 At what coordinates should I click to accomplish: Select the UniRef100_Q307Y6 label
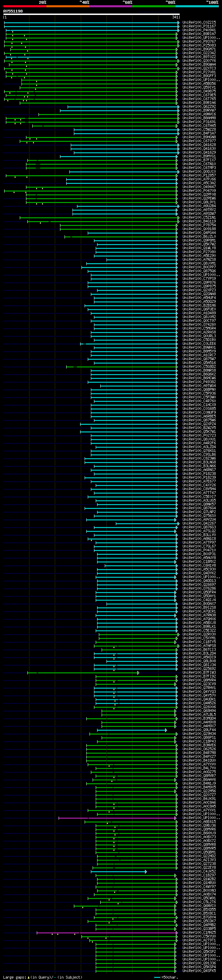[x=199, y=60]
